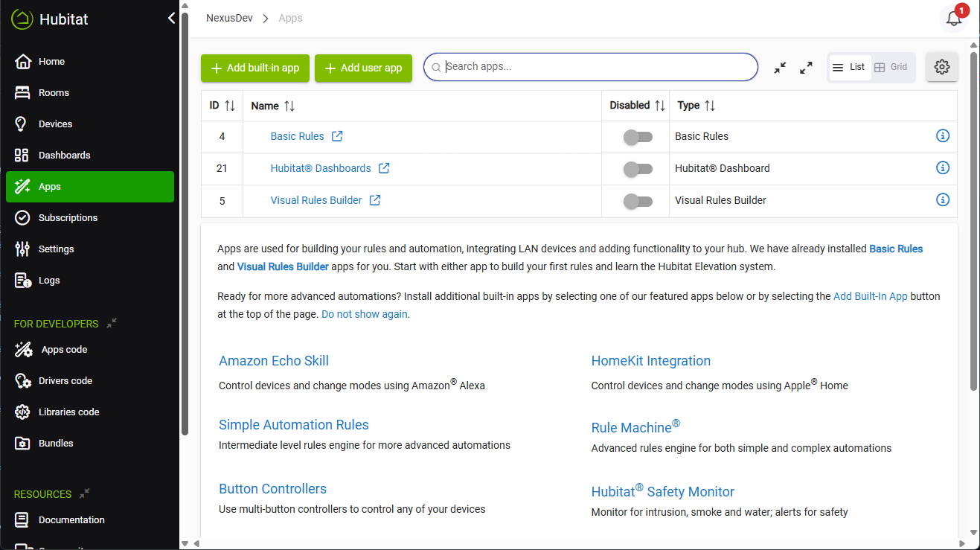Click info icon for Hubitat Dashboard row

click(943, 168)
